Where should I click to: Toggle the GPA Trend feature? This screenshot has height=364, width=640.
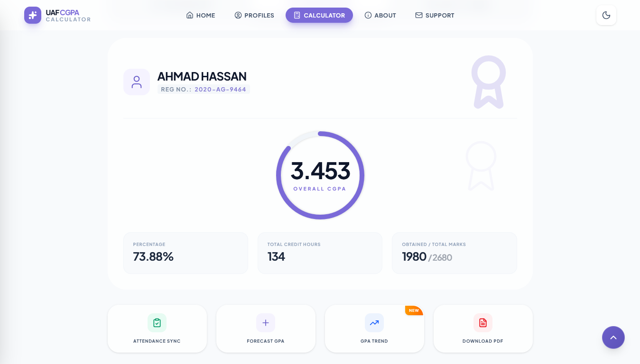pyautogui.click(x=374, y=328)
